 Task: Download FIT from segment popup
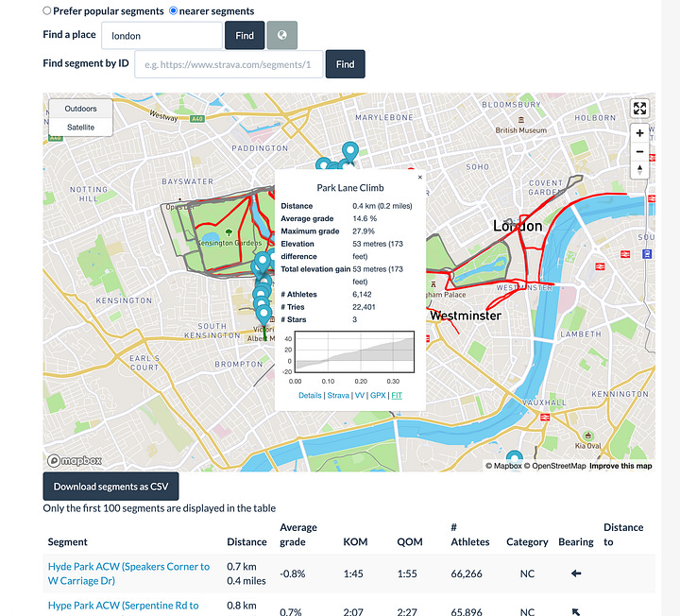pos(397,395)
